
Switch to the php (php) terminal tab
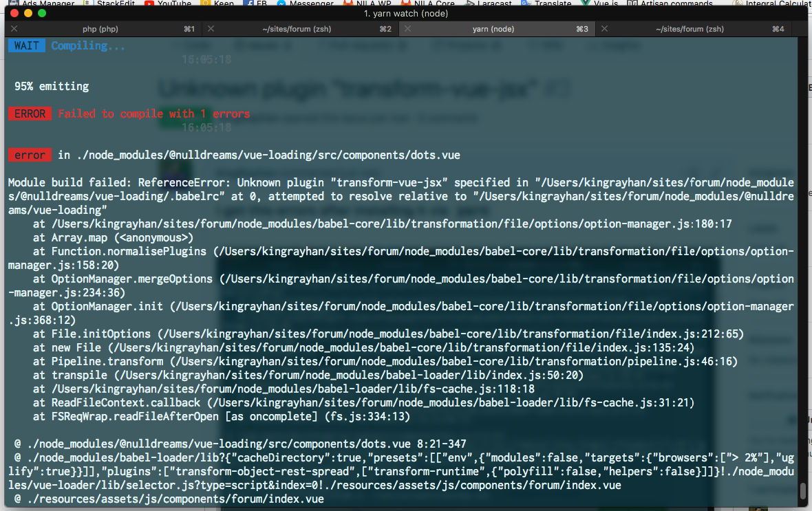(x=100, y=29)
